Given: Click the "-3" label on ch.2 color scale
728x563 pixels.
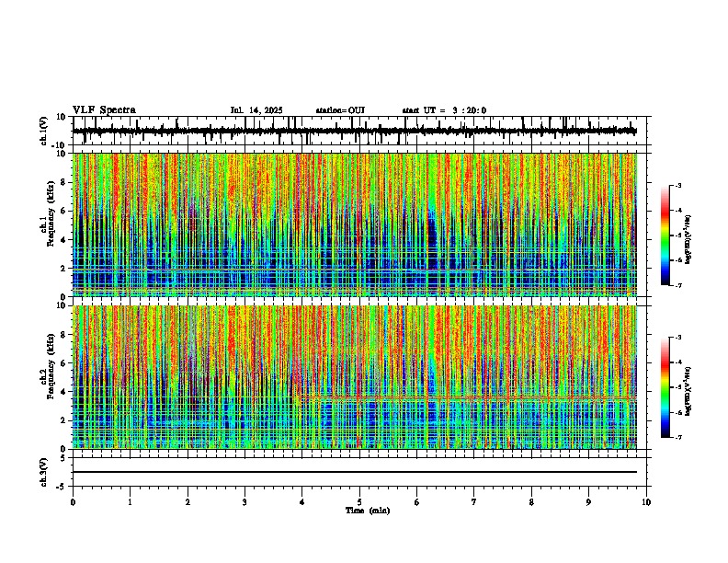Looking at the screenshot, I should [x=678, y=338].
